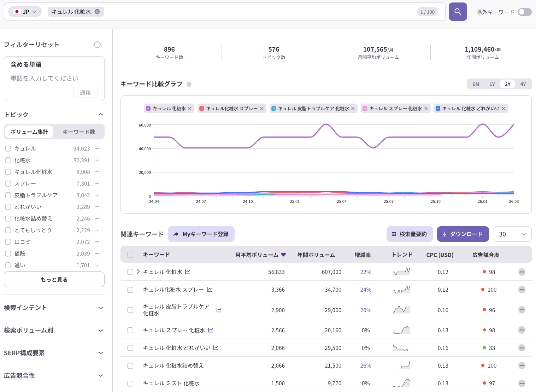
Task: Open chart icon next to キュレル化粧水 スプレー row
Action: pos(210,289)
